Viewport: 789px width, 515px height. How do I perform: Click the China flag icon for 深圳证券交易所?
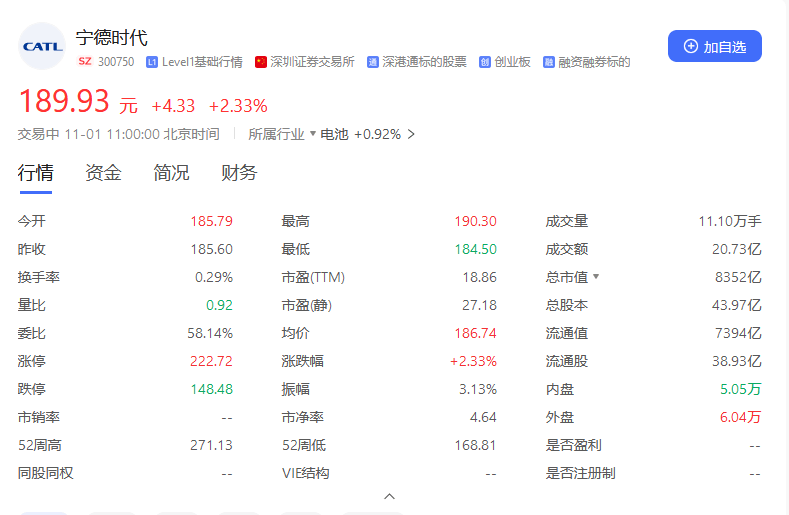(x=261, y=62)
